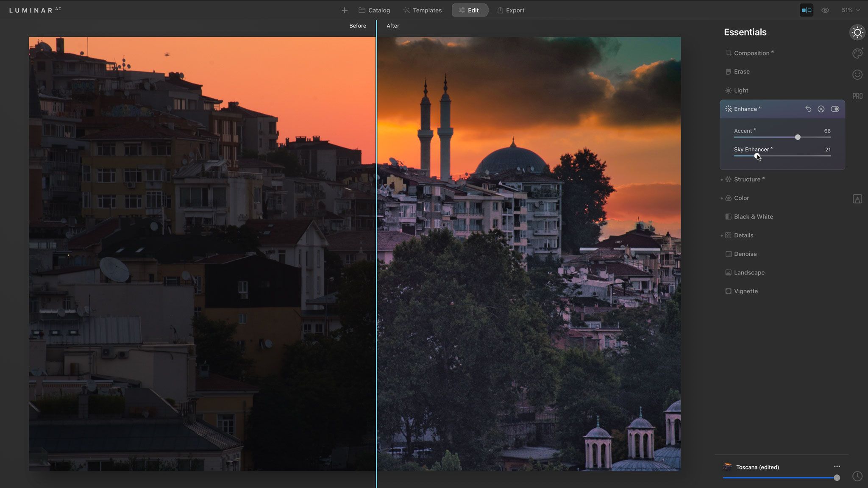
Task: Click the Composition AI tool icon
Action: (x=728, y=53)
